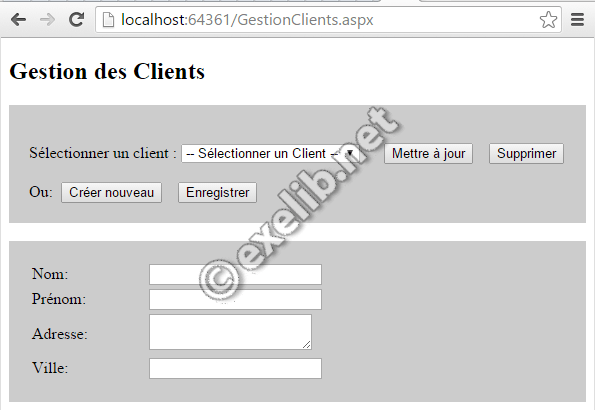Go back with the browser back arrow
Image resolution: width=595 pixels, height=410 pixels.
pos(18,20)
